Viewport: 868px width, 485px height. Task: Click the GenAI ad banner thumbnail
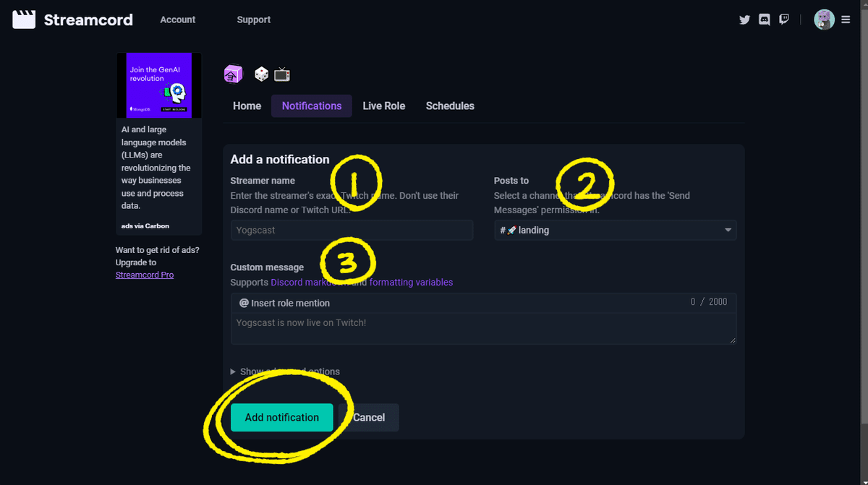158,85
